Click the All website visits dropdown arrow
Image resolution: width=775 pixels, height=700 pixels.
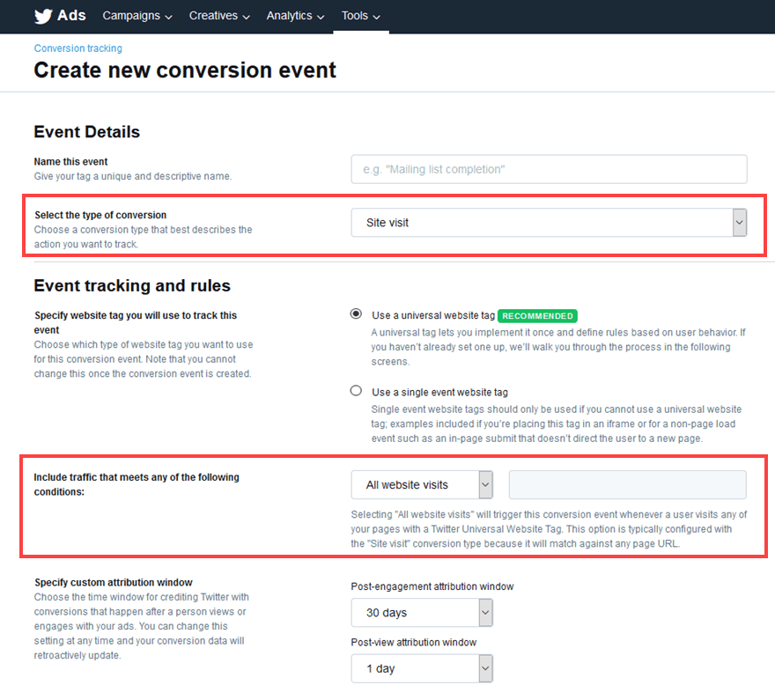(x=485, y=484)
